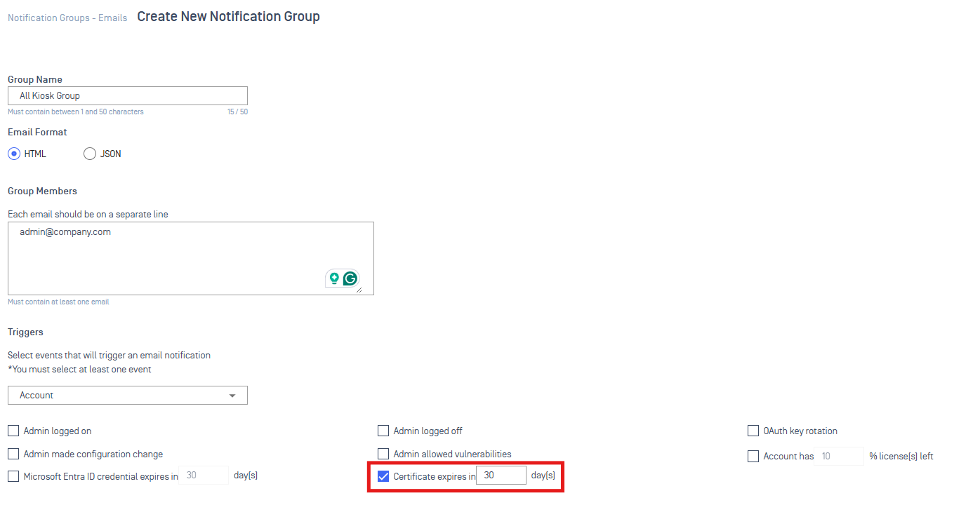Image resolution: width=980 pixels, height=512 pixels.
Task: Enable the Admin logged off trigger
Action: tap(383, 431)
